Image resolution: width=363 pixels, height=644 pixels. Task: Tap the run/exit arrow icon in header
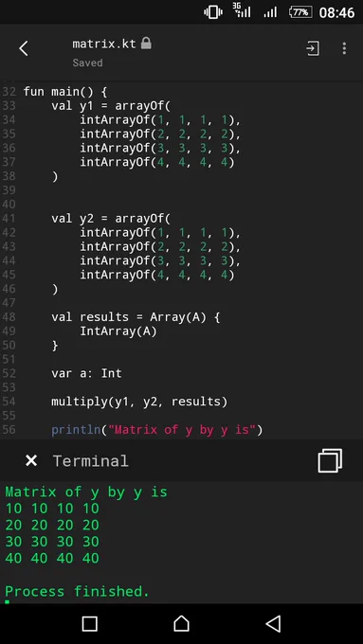(313, 48)
